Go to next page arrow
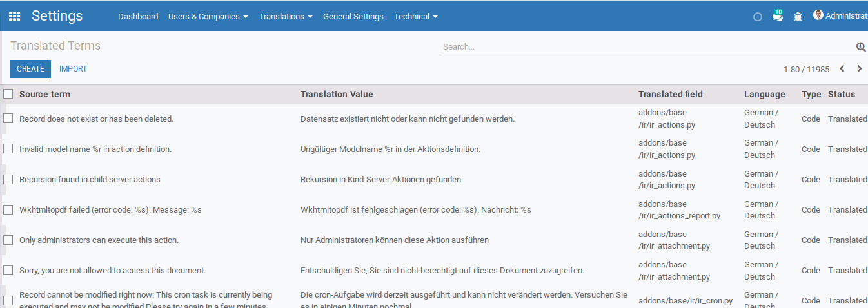Viewport: 868px width, 308px height. coord(860,69)
